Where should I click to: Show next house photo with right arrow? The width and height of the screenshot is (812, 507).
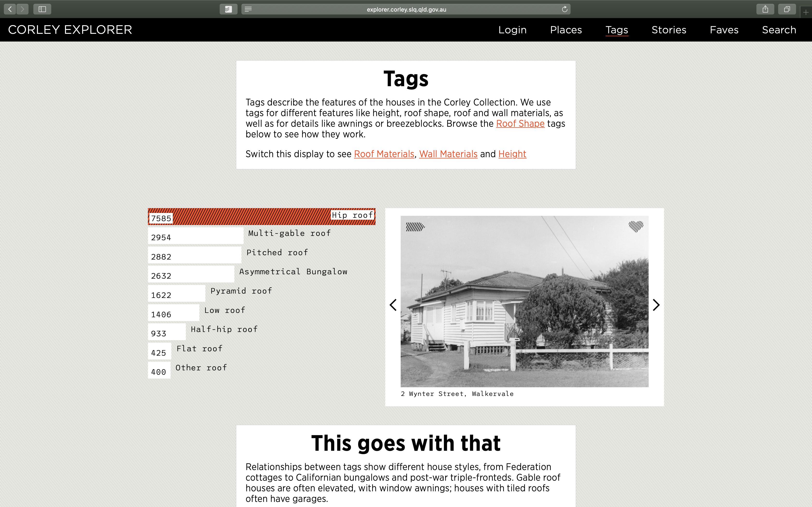click(656, 305)
